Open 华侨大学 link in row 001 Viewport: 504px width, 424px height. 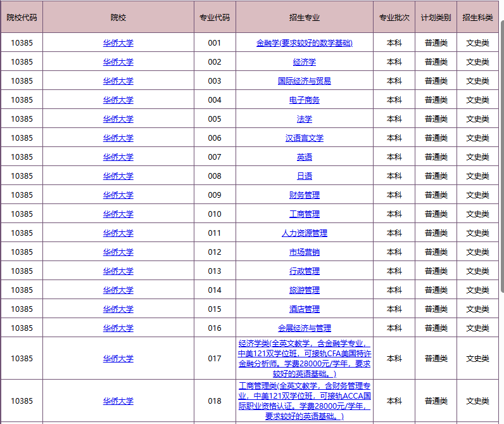pyautogui.click(x=118, y=43)
